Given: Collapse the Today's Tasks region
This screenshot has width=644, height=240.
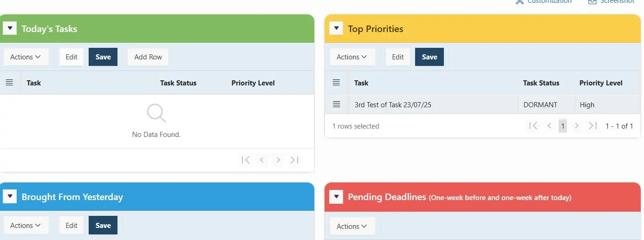Looking at the screenshot, I should pos(10,28).
